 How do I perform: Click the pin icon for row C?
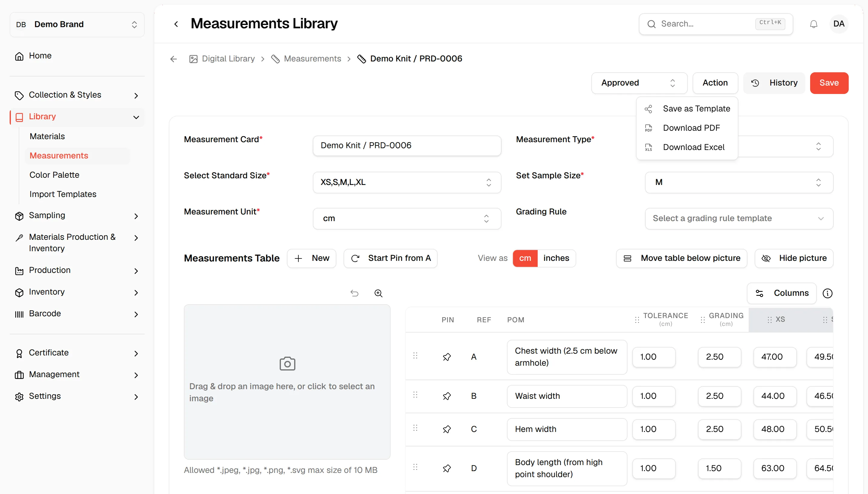447,429
